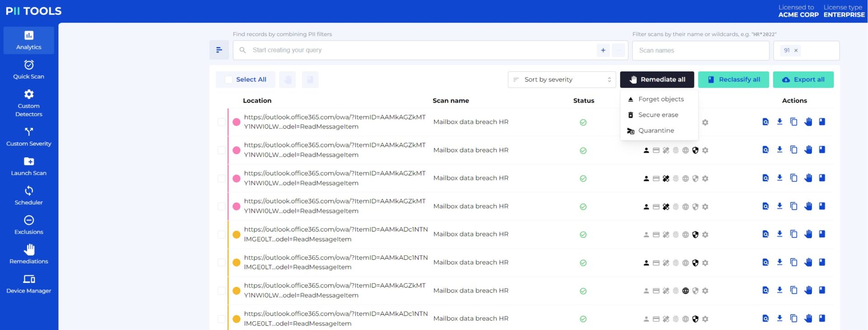Click the credit card icon in the fifth row

pos(656,235)
